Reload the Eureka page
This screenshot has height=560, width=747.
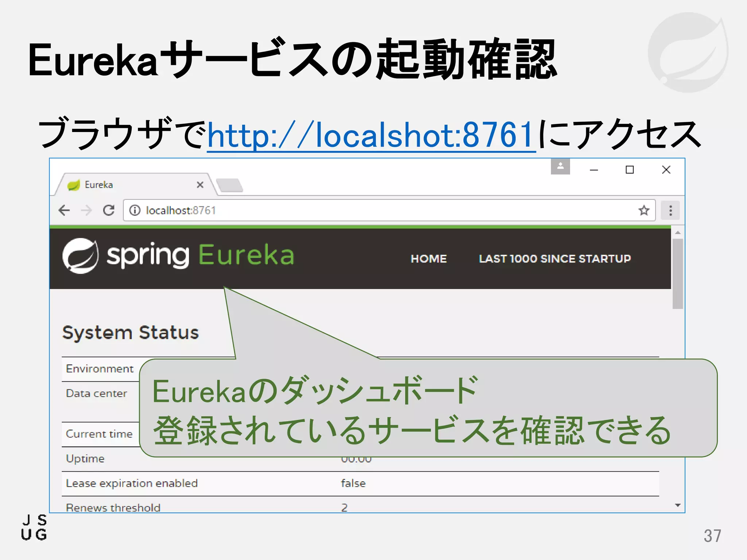109,210
